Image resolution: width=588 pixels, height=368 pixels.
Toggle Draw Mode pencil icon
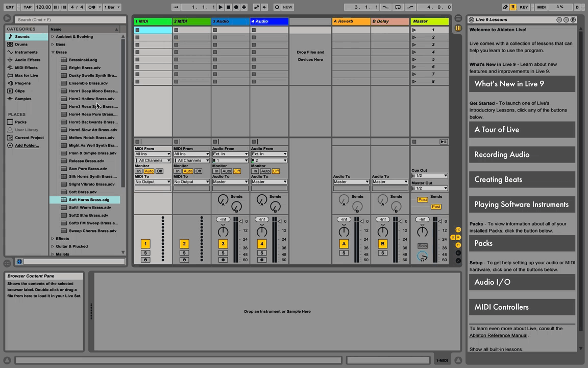point(505,7)
